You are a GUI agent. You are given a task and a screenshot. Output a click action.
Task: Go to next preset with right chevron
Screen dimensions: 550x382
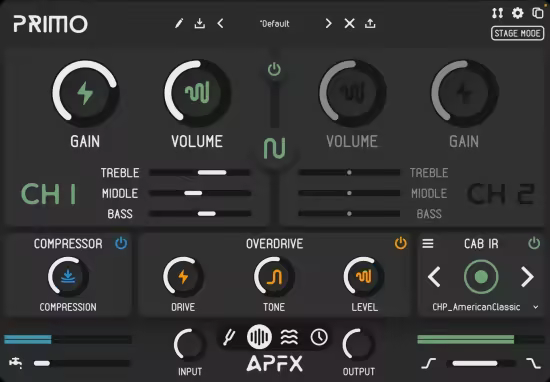tap(328, 24)
